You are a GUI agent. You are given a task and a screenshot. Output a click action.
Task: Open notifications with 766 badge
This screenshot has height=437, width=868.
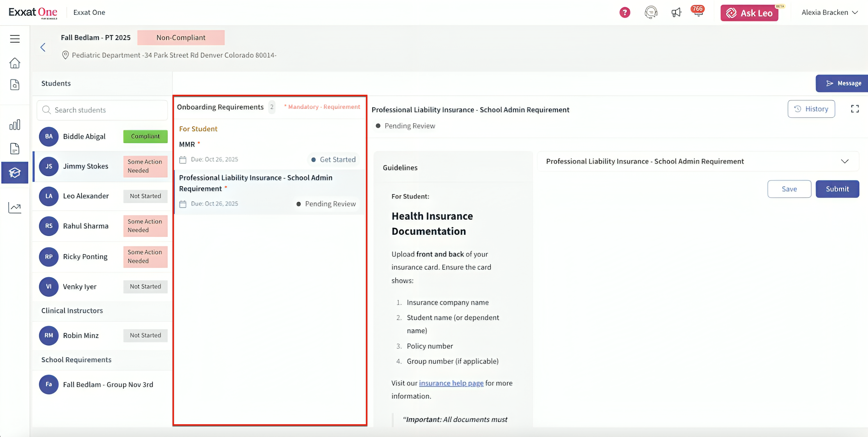point(698,12)
